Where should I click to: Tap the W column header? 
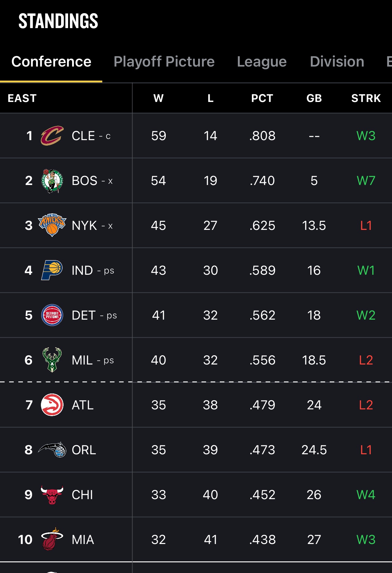click(x=158, y=98)
